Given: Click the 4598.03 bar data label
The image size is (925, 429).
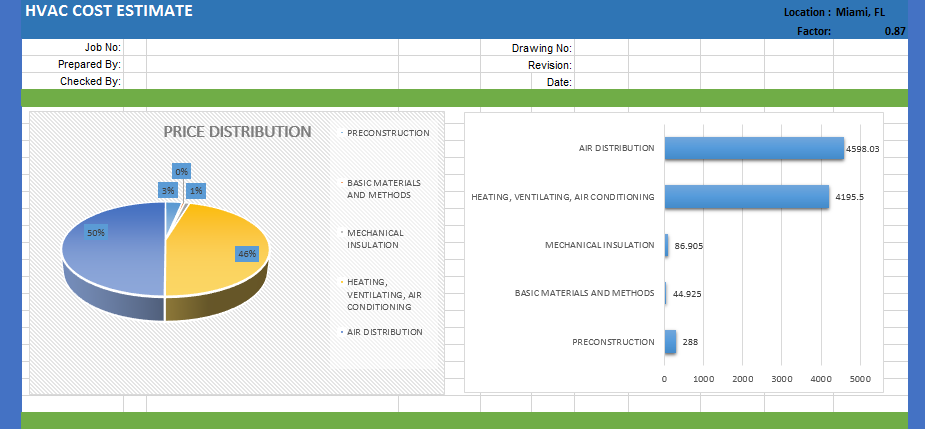Looking at the screenshot, I should pos(862,149).
